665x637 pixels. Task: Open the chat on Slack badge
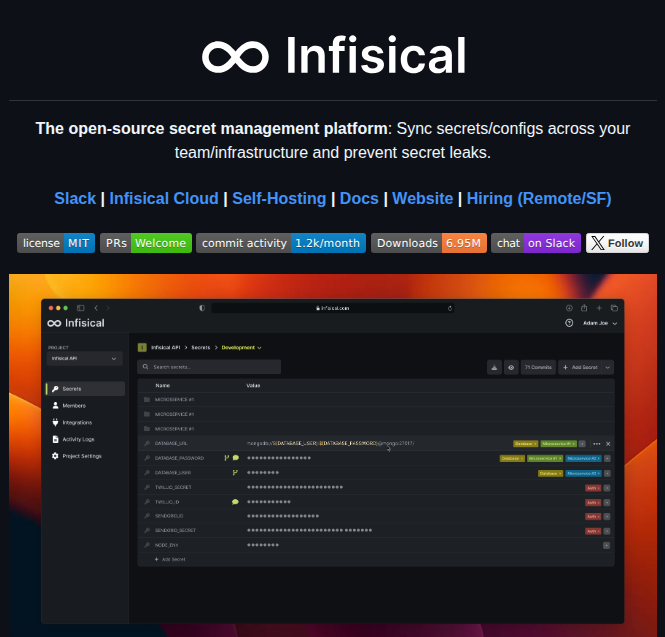coord(536,243)
